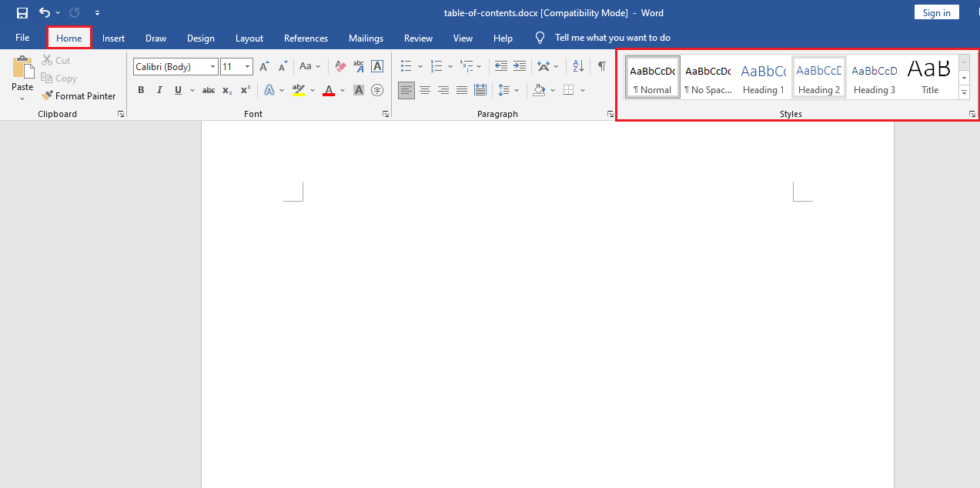Image resolution: width=980 pixels, height=488 pixels.
Task: Click Decrease Indent icon
Action: click(501, 67)
